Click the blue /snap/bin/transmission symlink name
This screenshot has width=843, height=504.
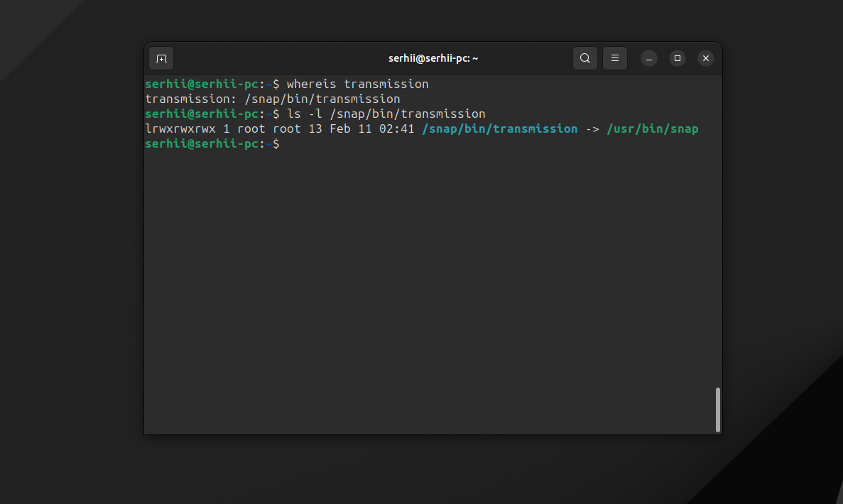499,129
